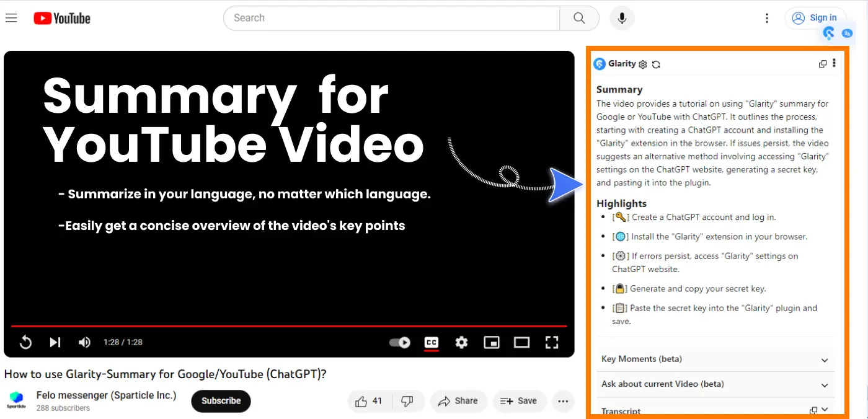The width and height of the screenshot is (868, 419).
Task: Open Glarity extension settings gear
Action: (642, 64)
